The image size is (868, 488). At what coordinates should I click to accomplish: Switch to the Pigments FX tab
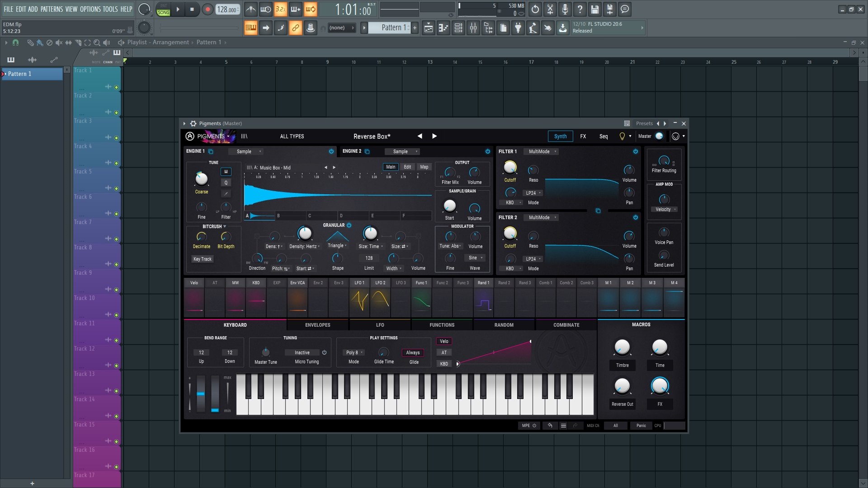tap(583, 136)
